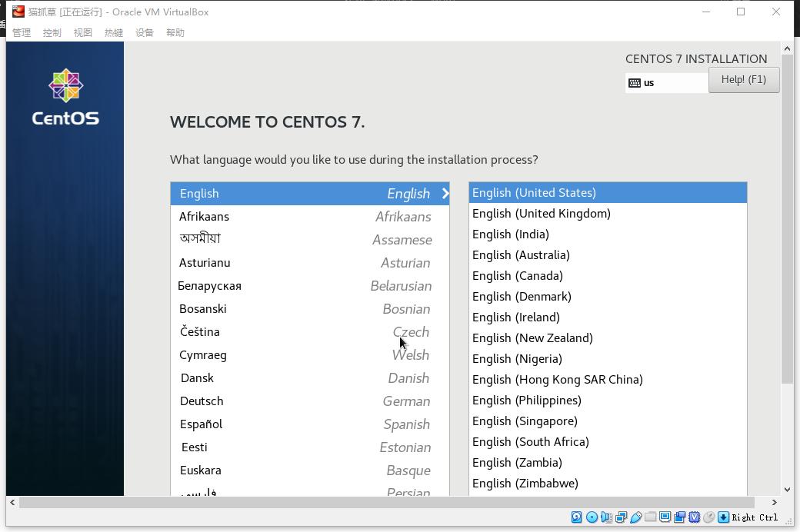This screenshot has height=532, width=800.
Task: Click the keyboard capture arrow icon
Action: coord(724,517)
